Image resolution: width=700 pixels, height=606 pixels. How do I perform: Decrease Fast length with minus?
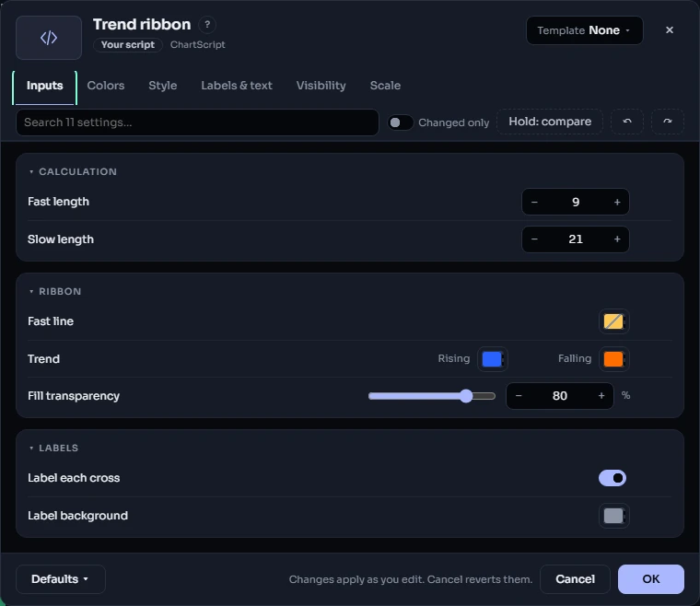(x=534, y=202)
